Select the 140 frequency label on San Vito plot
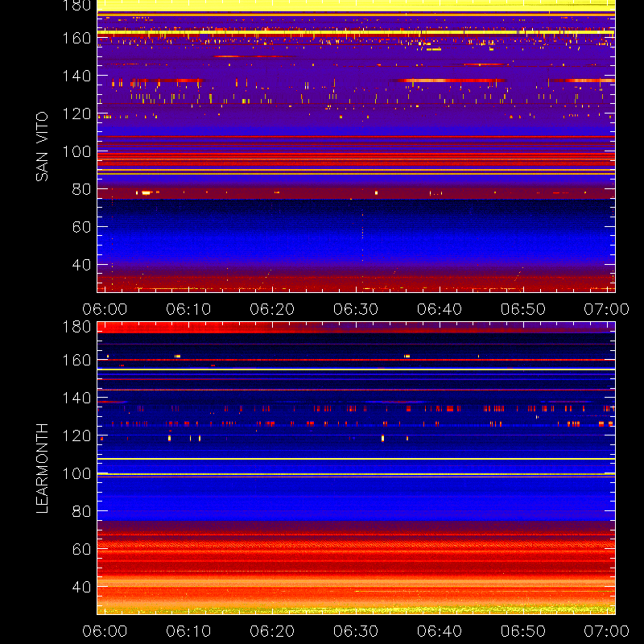Screen dimensions: 644x644 [76, 76]
